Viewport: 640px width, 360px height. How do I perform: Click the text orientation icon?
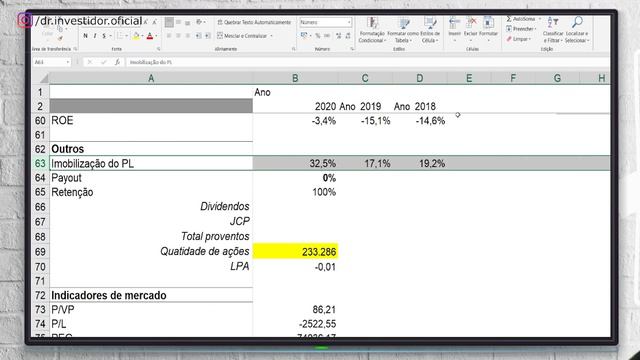click(199, 22)
